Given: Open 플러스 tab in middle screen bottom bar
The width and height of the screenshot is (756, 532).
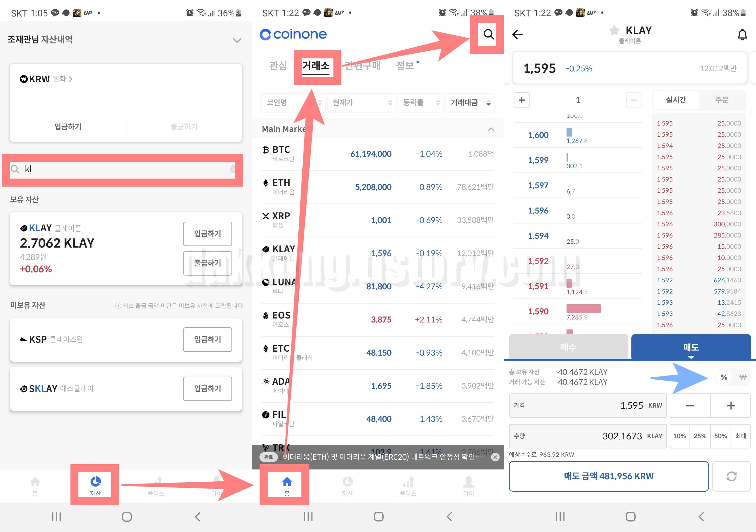Looking at the screenshot, I should point(408,486).
